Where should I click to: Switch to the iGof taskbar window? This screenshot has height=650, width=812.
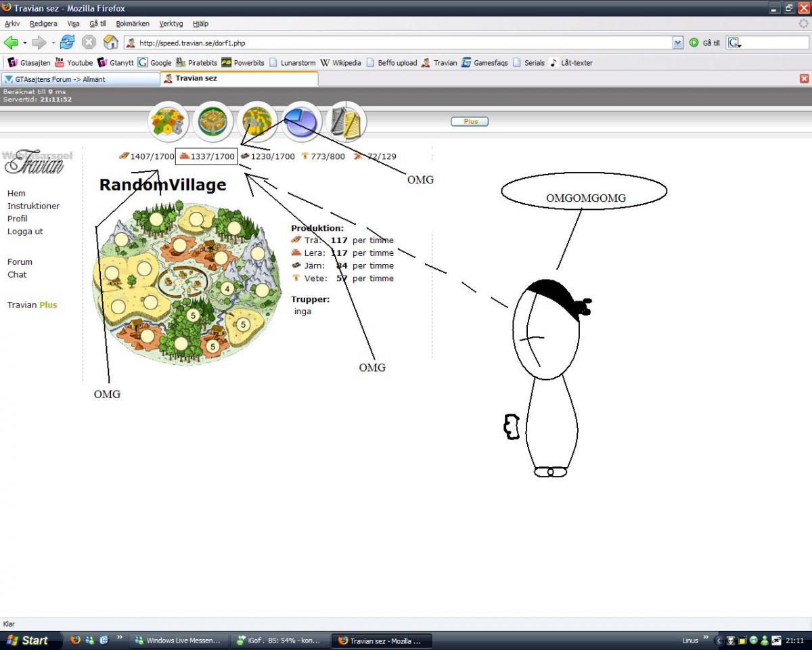click(x=279, y=640)
